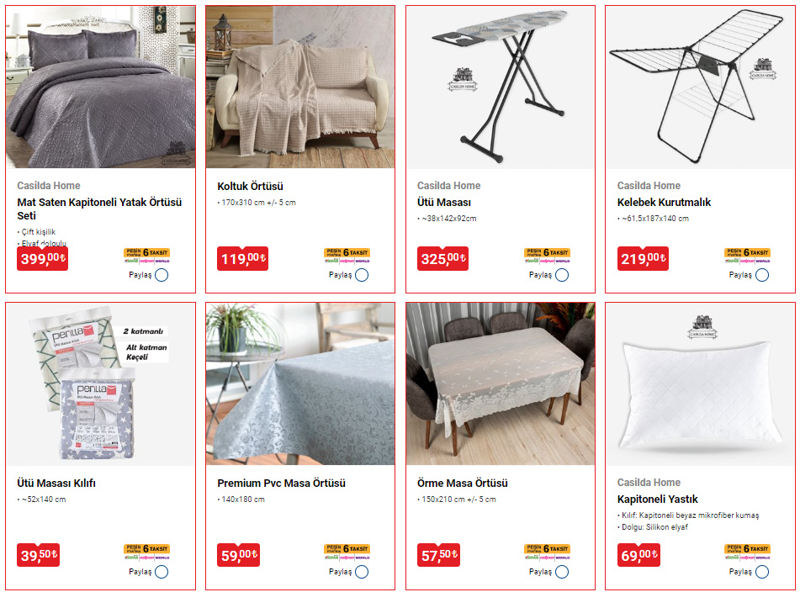Open the Kelebek Kurutmalık product title

click(x=664, y=202)
